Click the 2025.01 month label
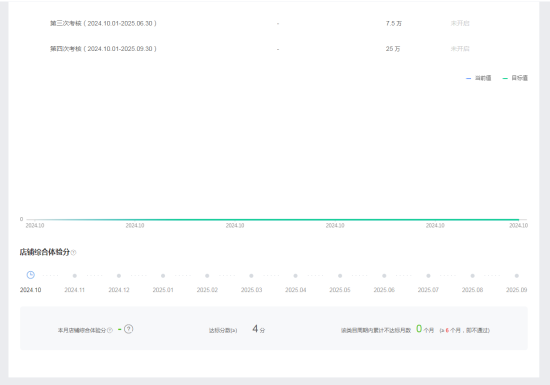 tap(163, 290)
